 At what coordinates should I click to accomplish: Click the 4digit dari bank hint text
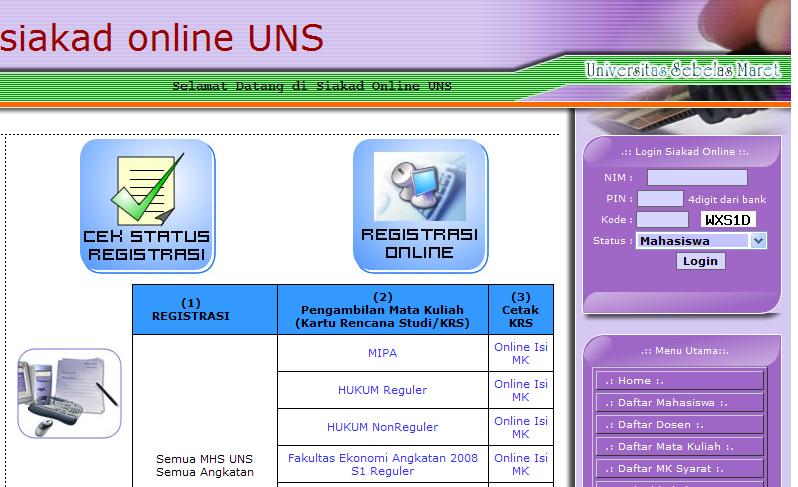click(727, 199)
